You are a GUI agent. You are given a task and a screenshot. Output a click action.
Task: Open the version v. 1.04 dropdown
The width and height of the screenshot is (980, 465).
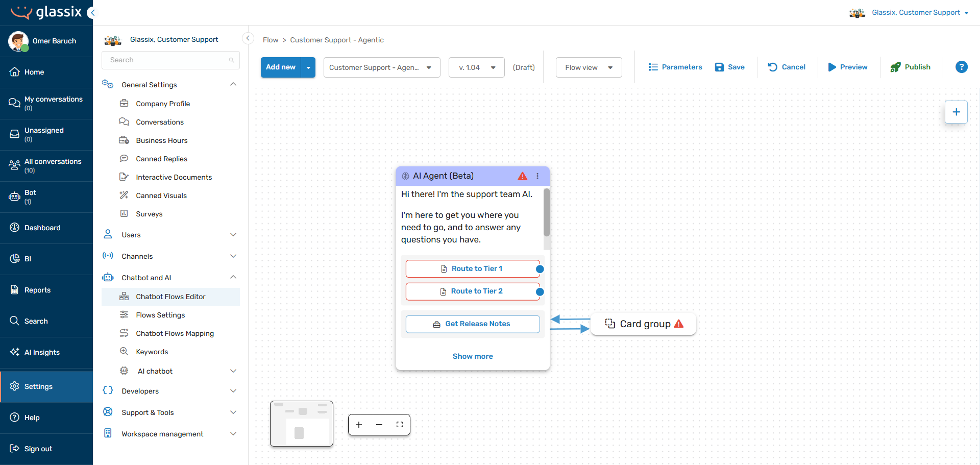click(477, 67)
